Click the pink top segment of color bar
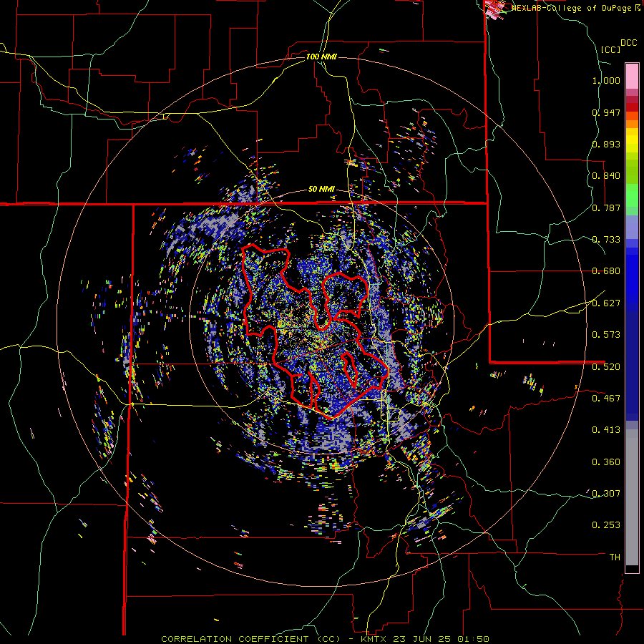Image resolution: width=644 pixels, height=644 pixels. 632,77
